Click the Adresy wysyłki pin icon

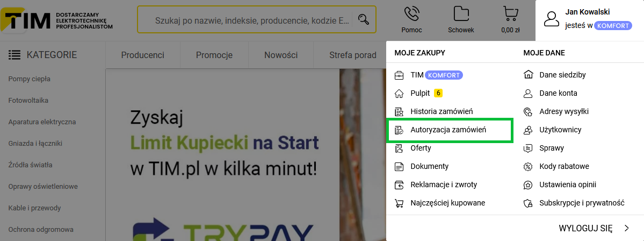point(528,111)
